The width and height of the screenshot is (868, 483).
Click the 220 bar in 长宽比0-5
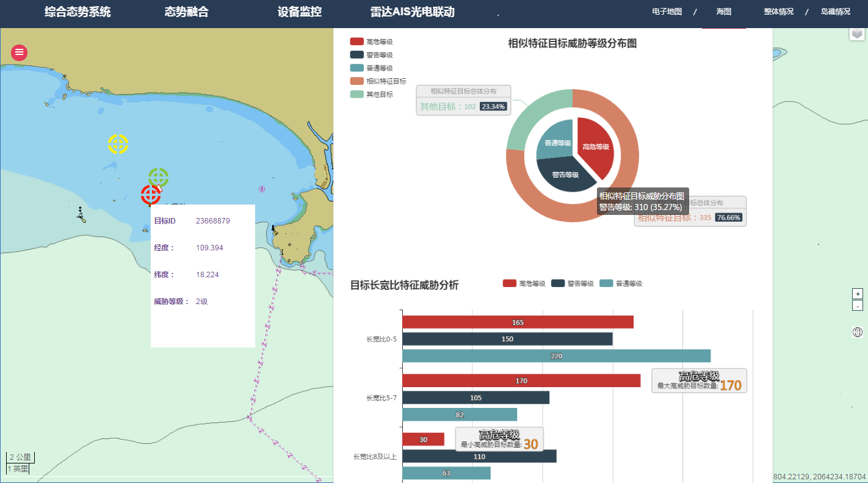556,356
